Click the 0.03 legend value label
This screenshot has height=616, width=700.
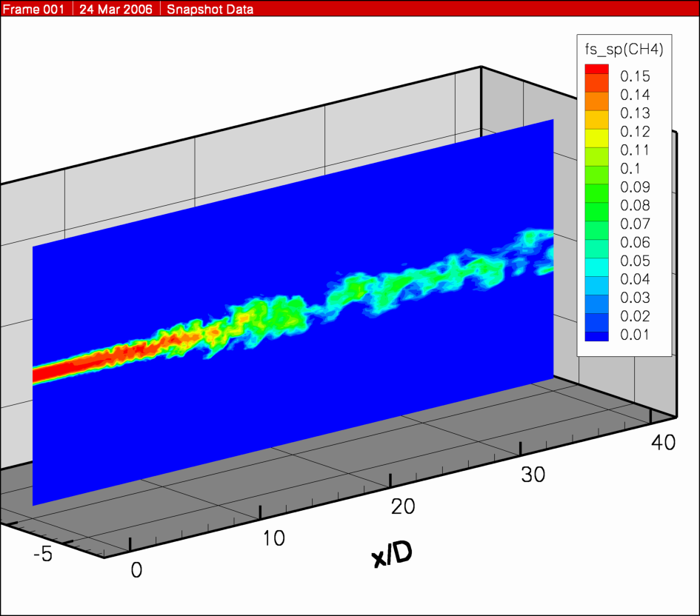click(x=635, y=298)
